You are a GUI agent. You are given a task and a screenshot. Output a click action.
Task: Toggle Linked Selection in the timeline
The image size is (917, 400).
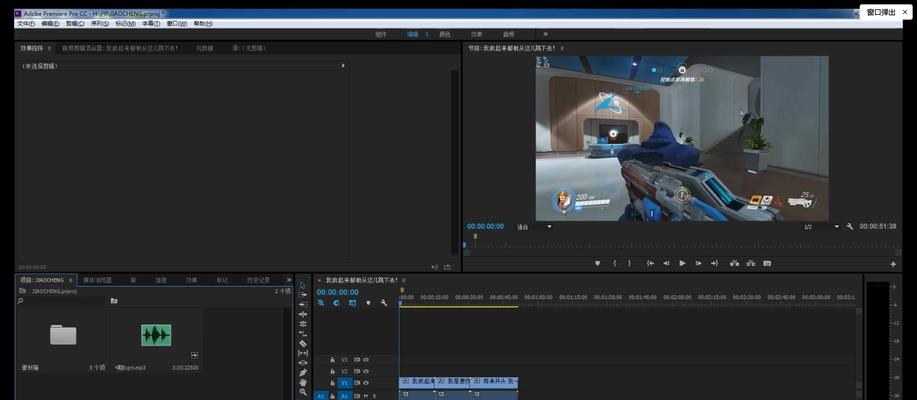[352, 303]
